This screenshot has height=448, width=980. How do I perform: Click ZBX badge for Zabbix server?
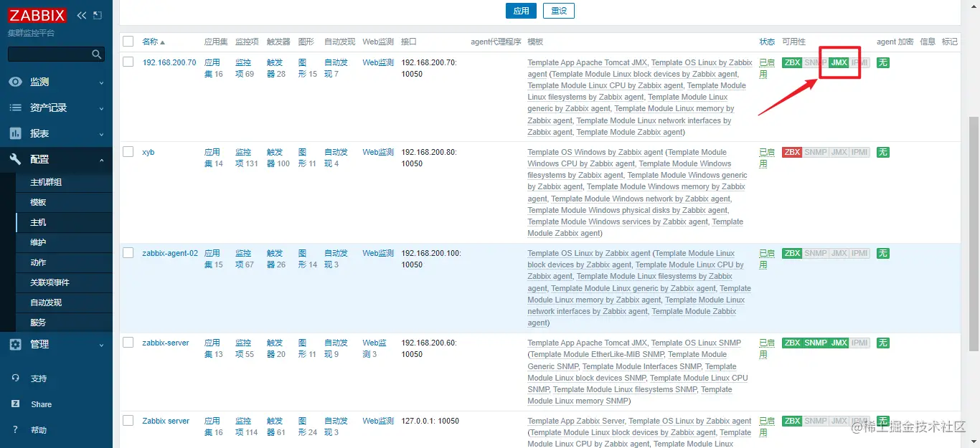coord(792,421)
